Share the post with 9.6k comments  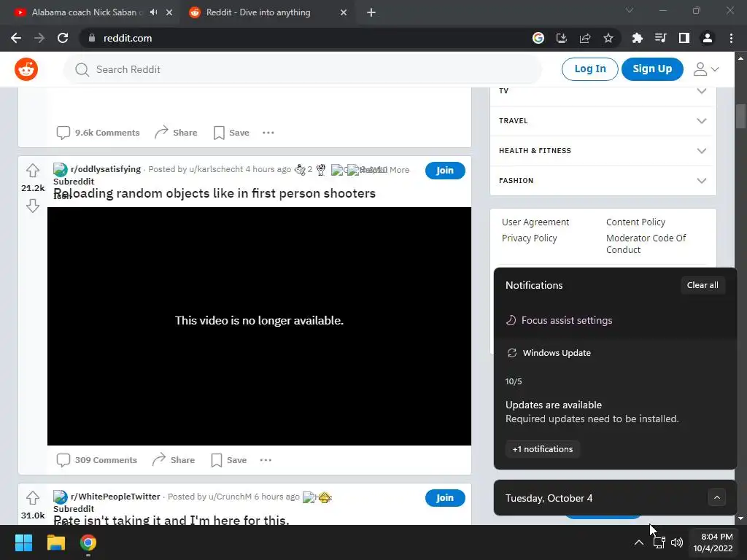pos(176,133)
